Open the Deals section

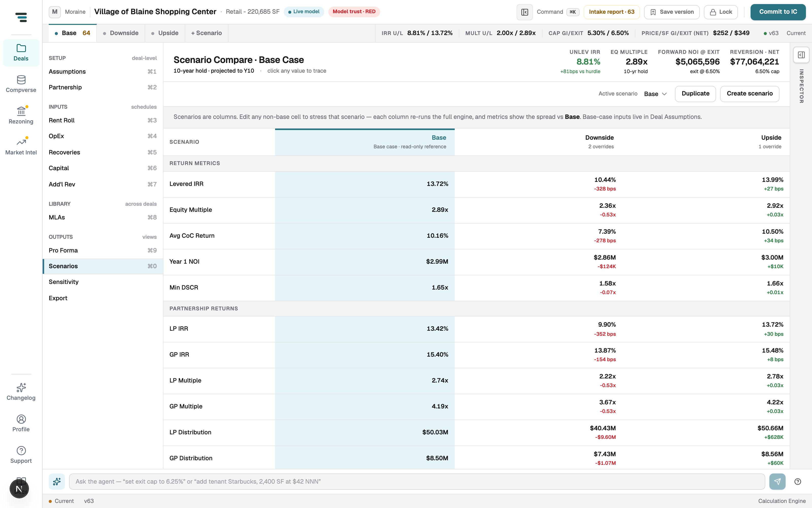(x=21, y=52)
